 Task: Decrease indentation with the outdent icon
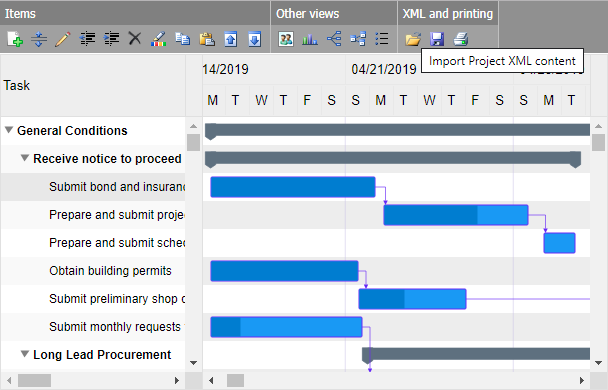click(87, 39)
